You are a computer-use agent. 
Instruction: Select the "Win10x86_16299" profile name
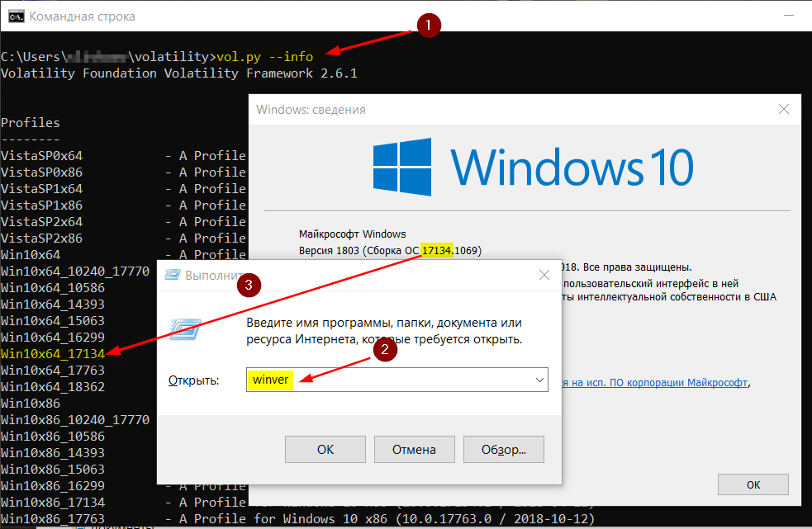tap(53, 486)
